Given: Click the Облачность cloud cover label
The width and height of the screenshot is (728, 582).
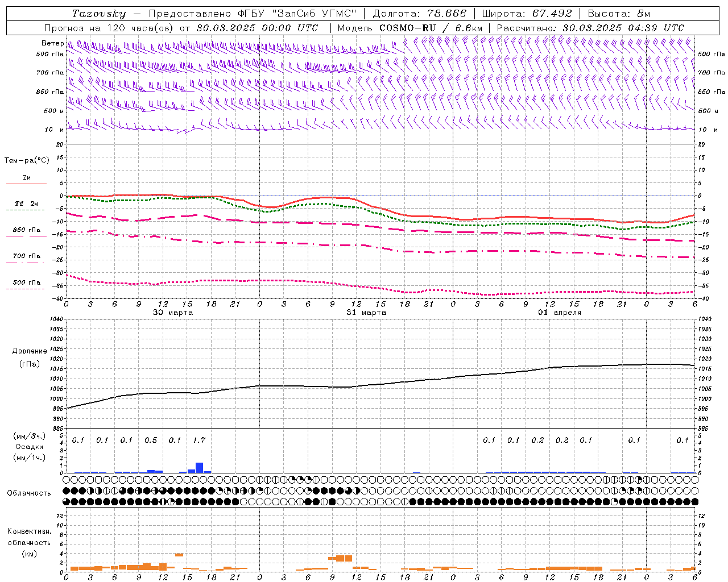Looking at the screenshot, I should pos(29,493).
